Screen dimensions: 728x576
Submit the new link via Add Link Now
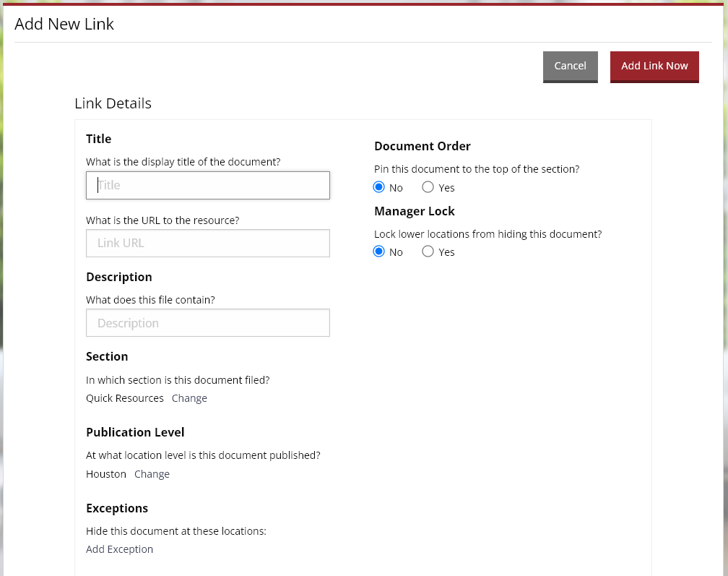click(654, 66)
